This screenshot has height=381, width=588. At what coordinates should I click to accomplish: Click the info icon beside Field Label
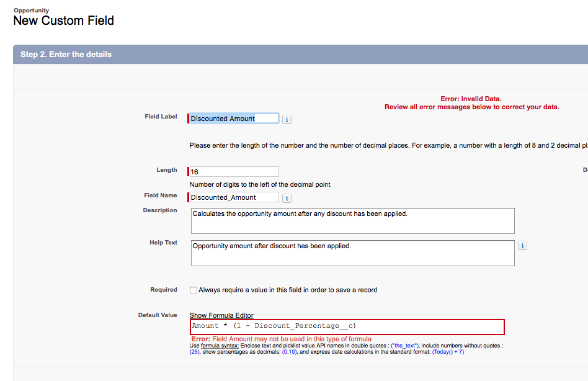click(287, 119)
